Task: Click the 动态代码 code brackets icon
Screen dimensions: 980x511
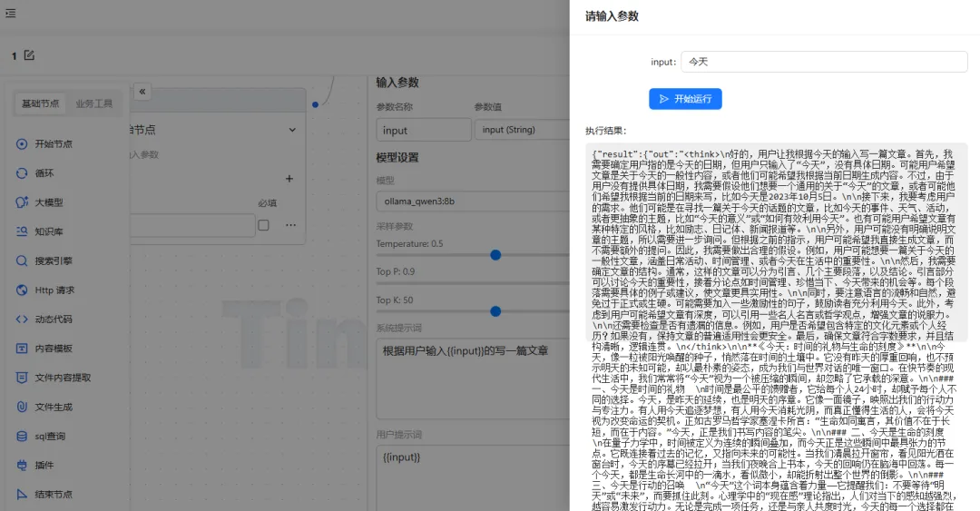Action: pos(22,319)
